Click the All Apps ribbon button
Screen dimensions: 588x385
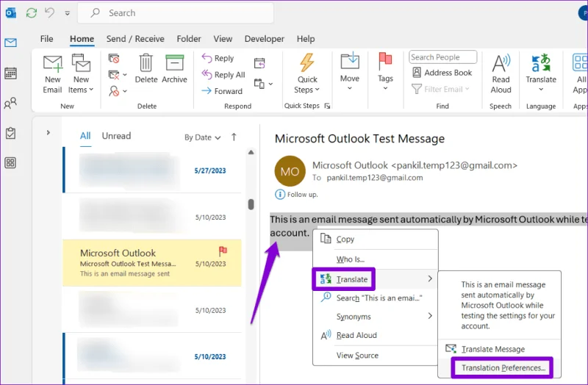pos(580,74)
